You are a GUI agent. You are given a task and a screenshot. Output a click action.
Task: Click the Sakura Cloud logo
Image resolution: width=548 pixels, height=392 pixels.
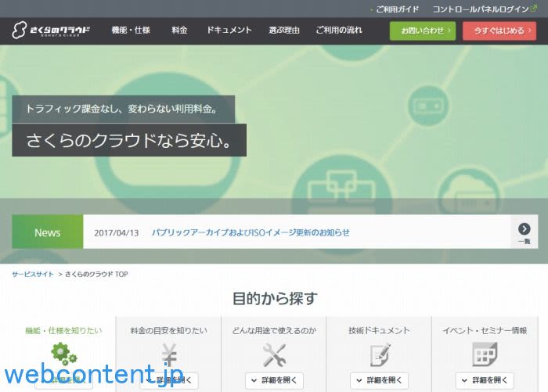pyautogui.click(x=51, y=31)
